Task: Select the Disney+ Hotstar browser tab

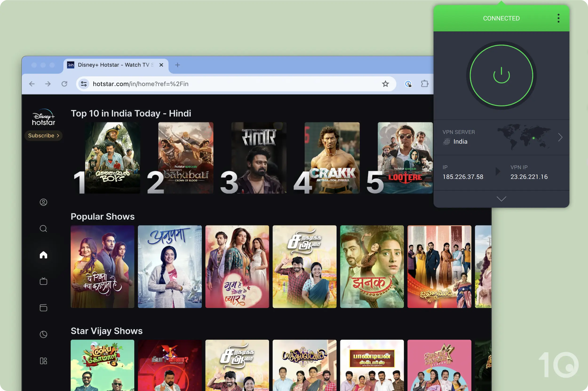Action: (x=116, y=65)
